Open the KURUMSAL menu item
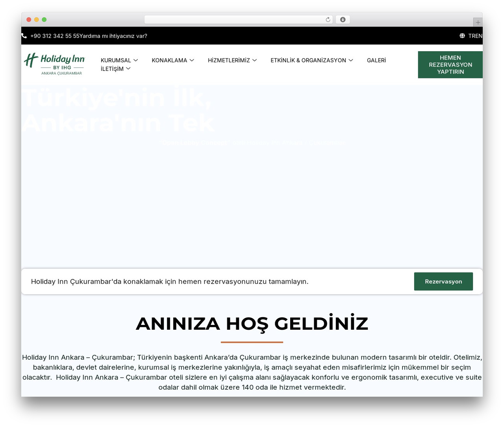The image size is (504, 427). coord(116,60)
